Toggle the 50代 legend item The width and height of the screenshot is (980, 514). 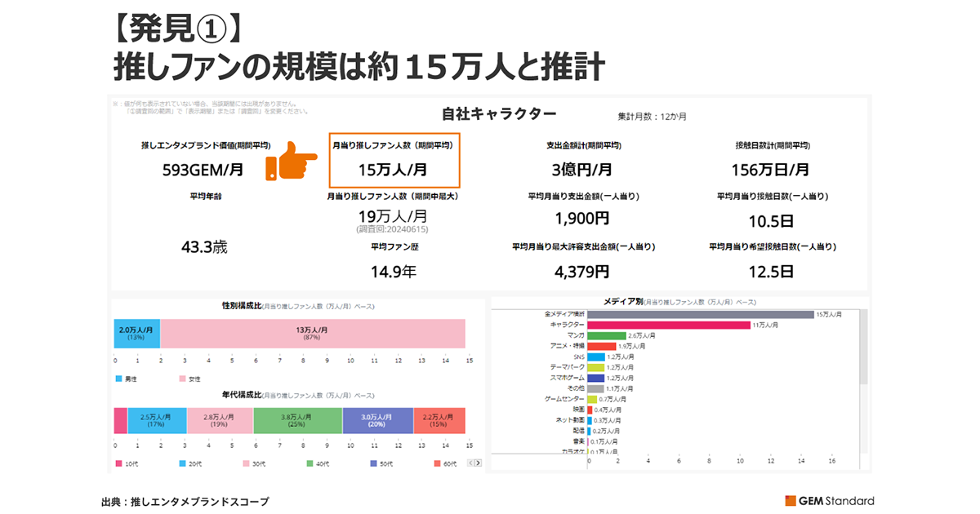[373, 463]
